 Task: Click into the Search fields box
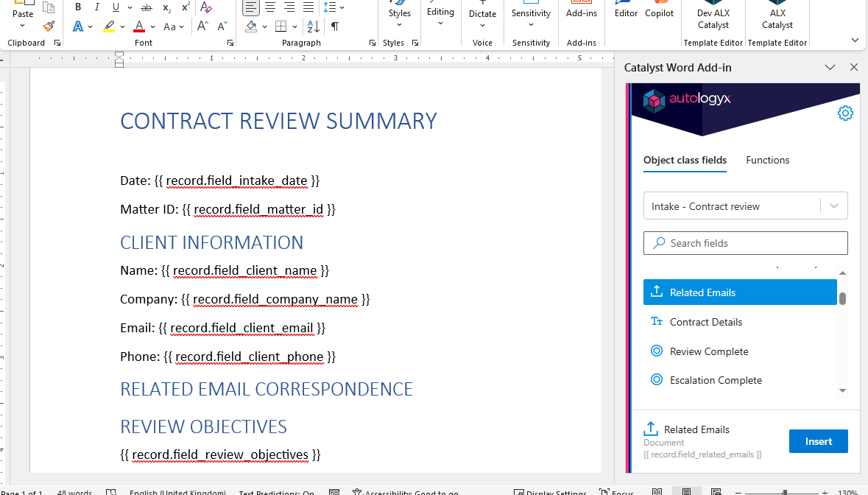745,243
